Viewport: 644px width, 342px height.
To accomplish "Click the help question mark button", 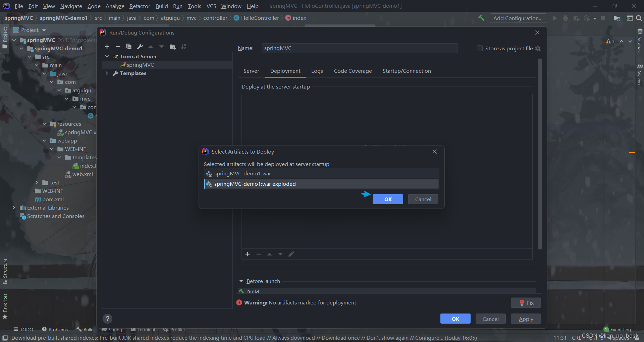I will pyautogui.click(x=107, y=319).
